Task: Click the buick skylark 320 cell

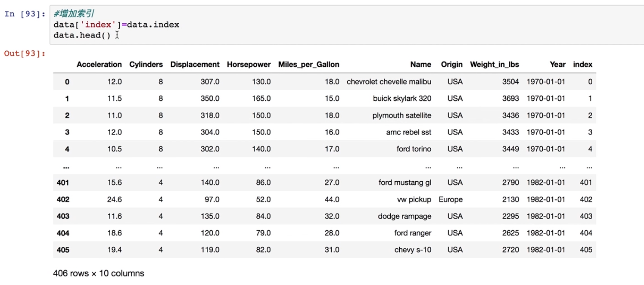Action: [x=402, y=99]
